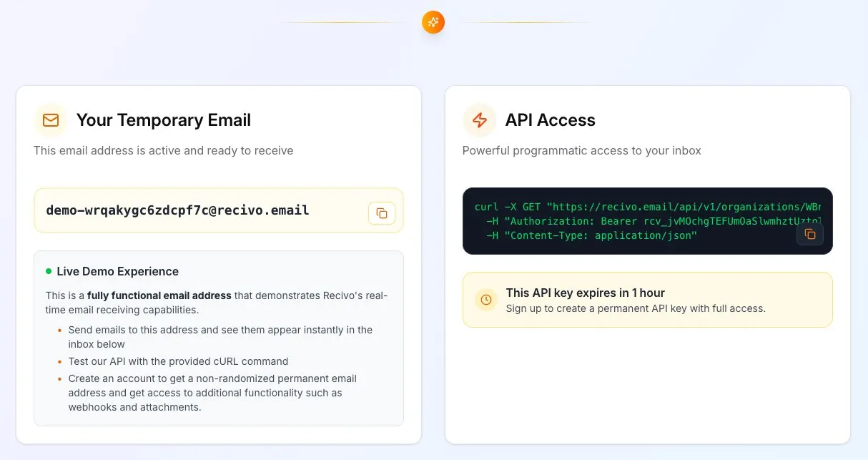Screen dimensions: 868x460
Task: Copy the temporary email address
Action: (382, 213)
